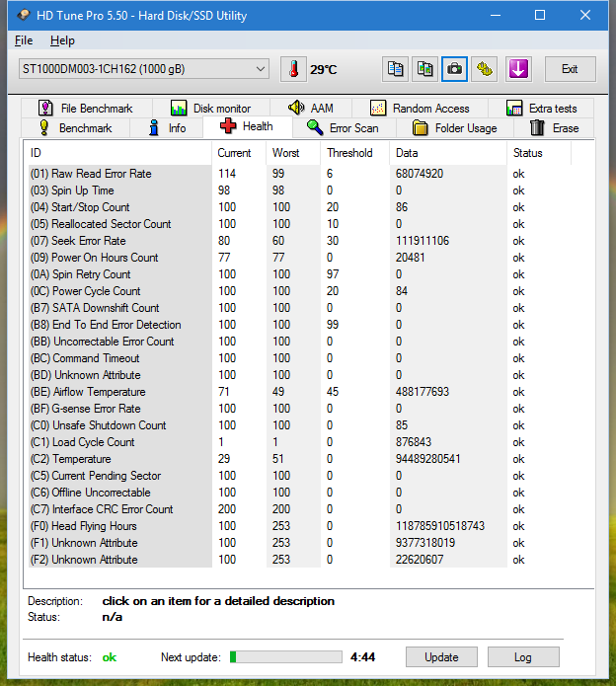Image resolution: width=616 pixels, height=686 pixels.
Task: Open the options gear icon
Action: pos(485,69)
